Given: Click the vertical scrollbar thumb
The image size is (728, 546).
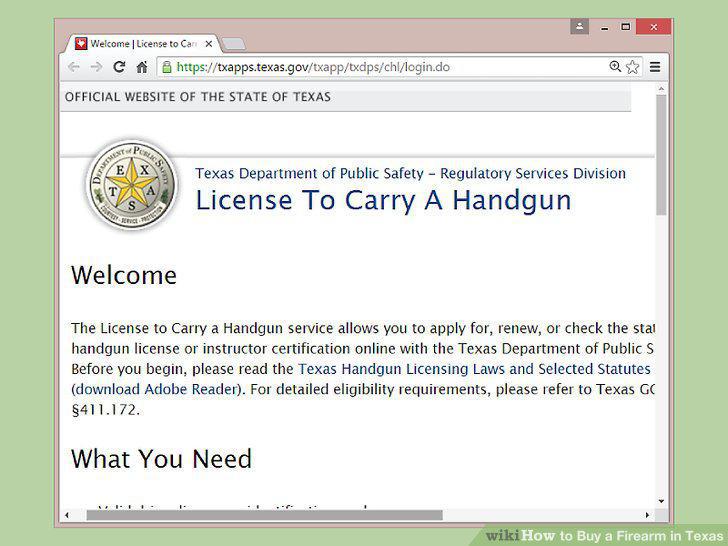Looking at the screenshot, I should 661,155.
